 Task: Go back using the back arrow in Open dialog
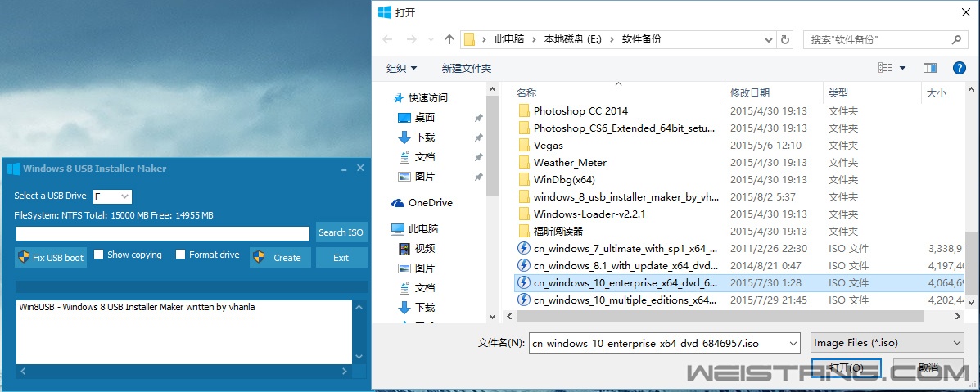(387, 39)
